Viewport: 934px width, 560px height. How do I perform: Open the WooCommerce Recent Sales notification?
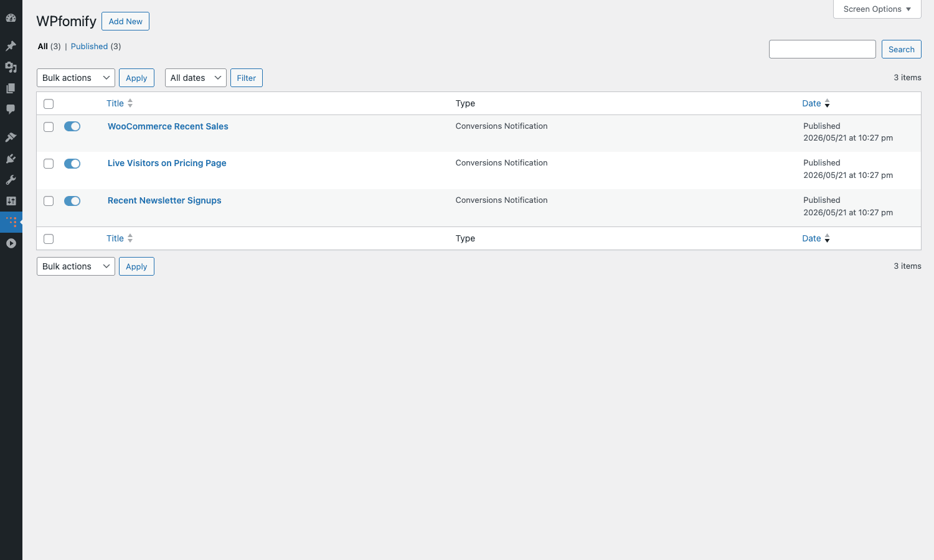[x=168, y=126]
